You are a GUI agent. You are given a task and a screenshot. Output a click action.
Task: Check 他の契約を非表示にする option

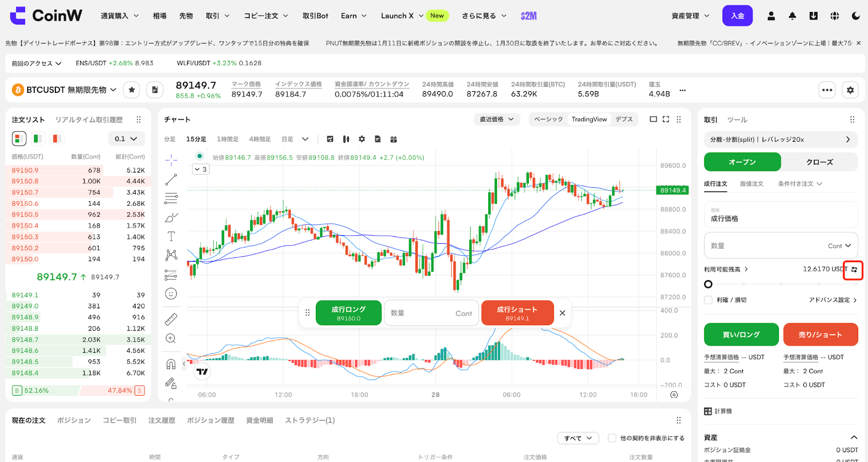612,438
